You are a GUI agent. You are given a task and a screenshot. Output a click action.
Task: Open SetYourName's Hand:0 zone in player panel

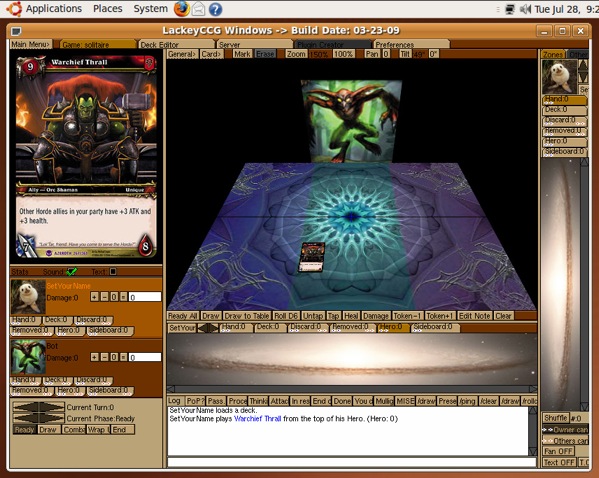tap(24, 320)
